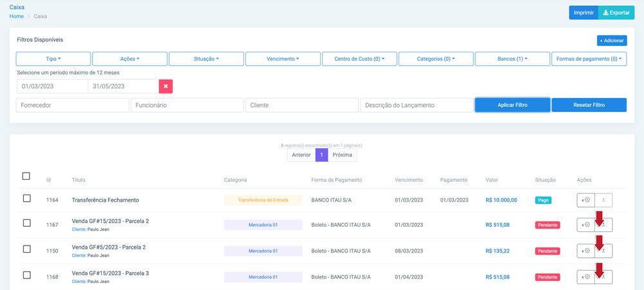This screenshot has width=644, height=290.
Task: Expand the Situação filter dropdown
Action: [206, 59]
